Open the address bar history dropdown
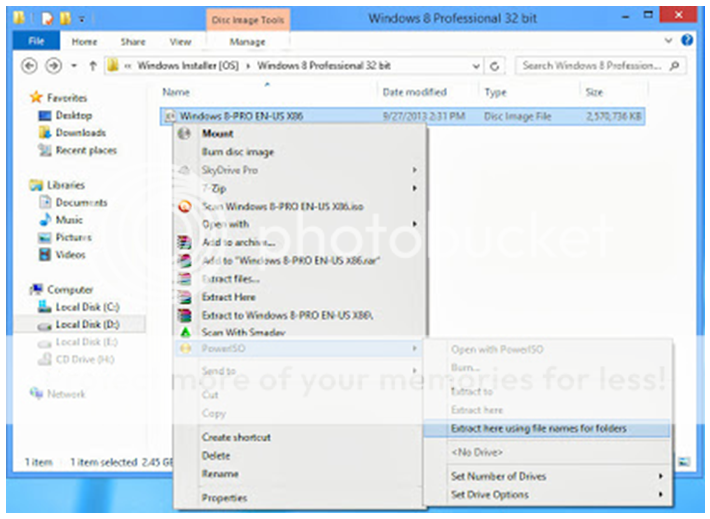The height and width of the screenshot is (519, 710). [x=476, y=66]
